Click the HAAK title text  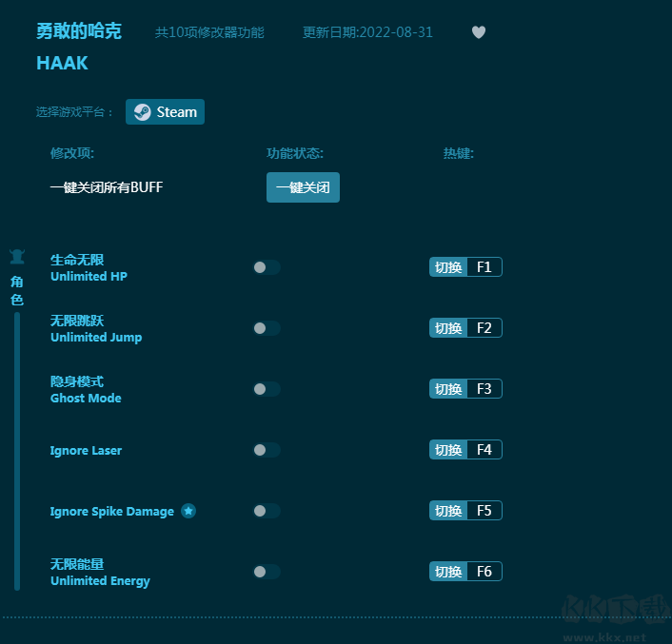[x=62, y=64]
